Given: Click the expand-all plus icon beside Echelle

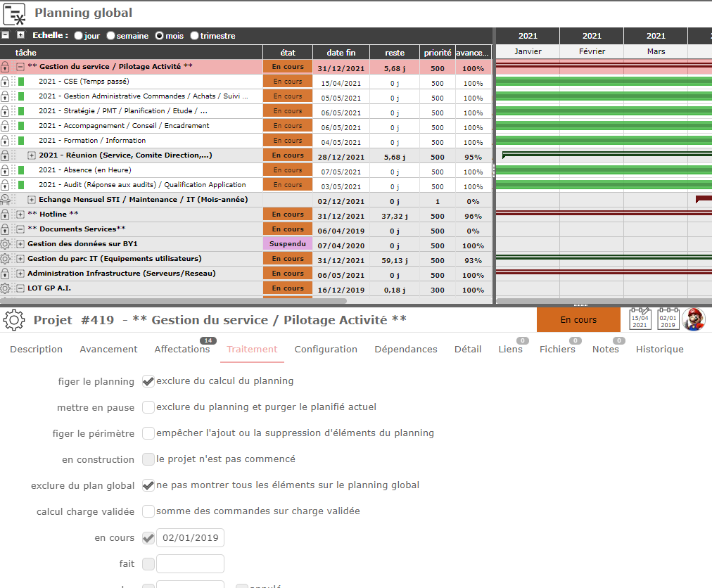Looking at the screenshot, I should tap(20, 35).
